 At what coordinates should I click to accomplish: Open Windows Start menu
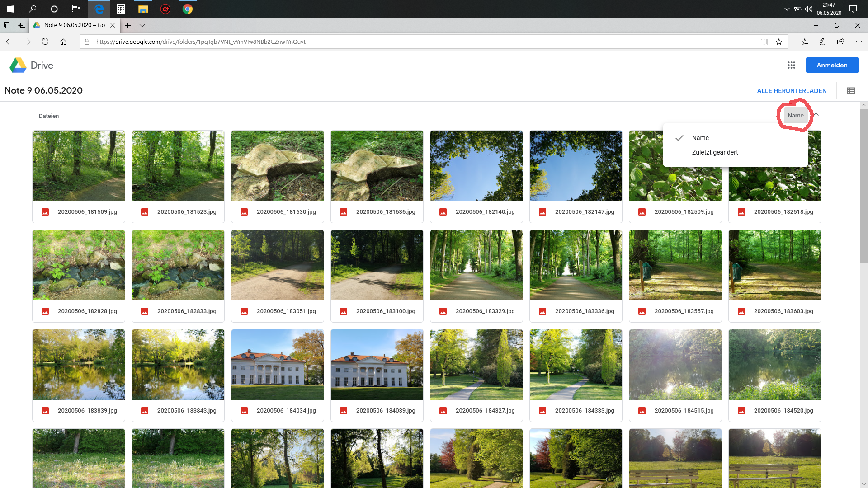click(11, 9)
